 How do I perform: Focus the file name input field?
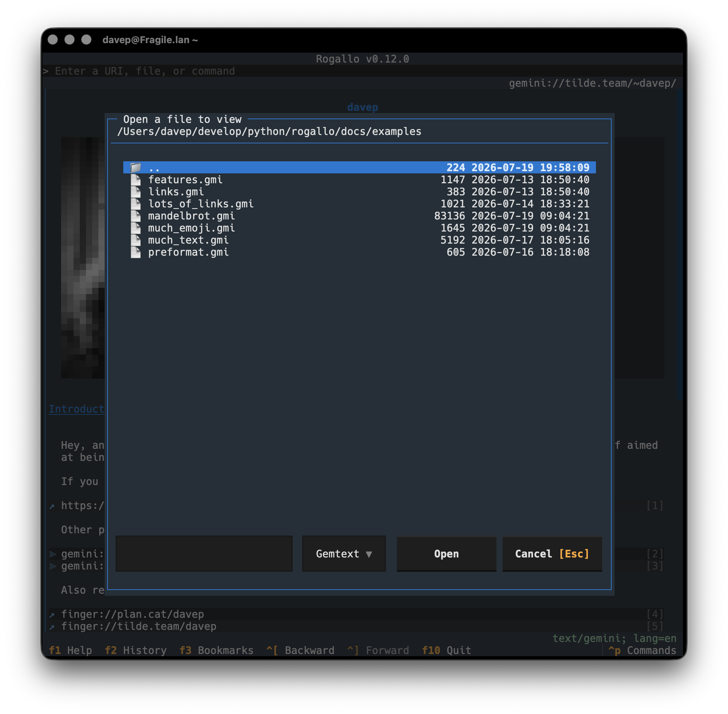[x=204, y=554]
